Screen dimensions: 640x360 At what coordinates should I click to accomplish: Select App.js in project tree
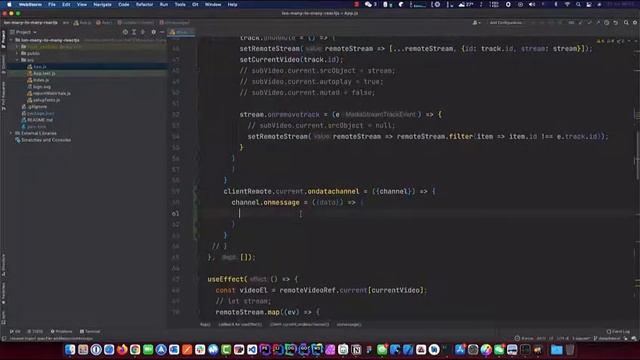click(40, 67)
